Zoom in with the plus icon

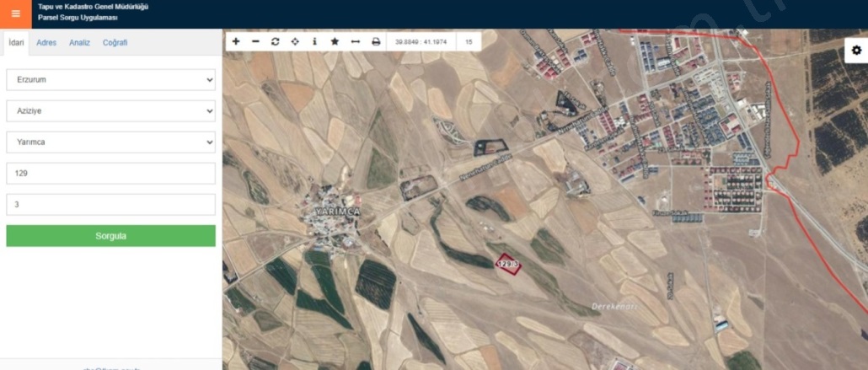tap(236, 41)
